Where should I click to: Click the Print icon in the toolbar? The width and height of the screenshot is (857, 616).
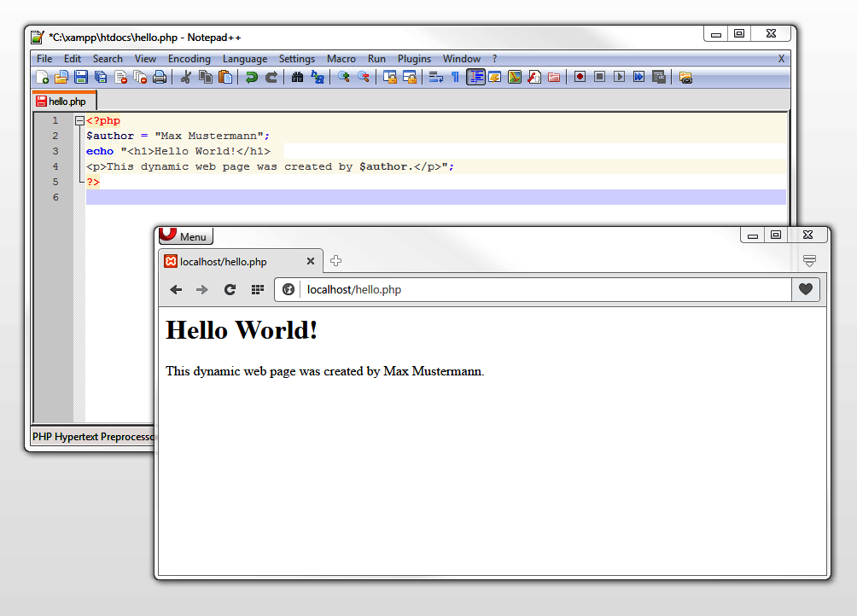click(160, 78)
